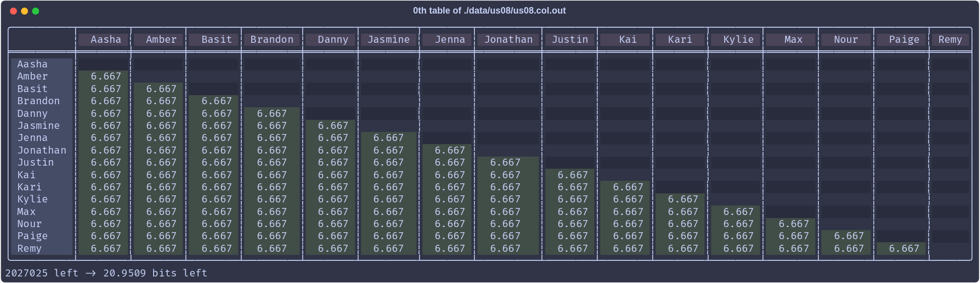Viewport: 980px width, 283px height.
Task: Click the Jonathan row label
Action: (x=42, y=151)
